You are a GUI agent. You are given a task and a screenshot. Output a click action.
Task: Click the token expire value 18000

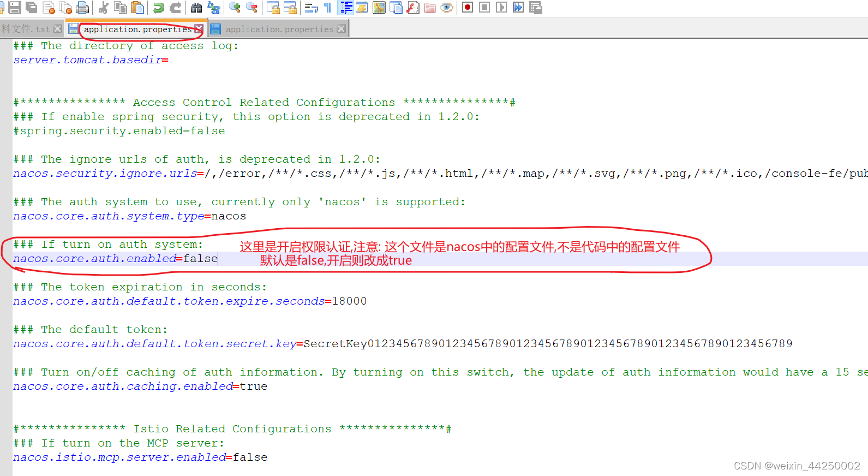[x=349, y=301]
